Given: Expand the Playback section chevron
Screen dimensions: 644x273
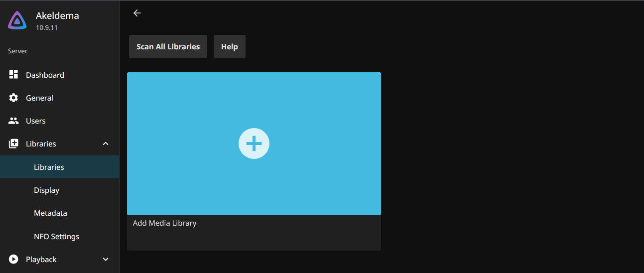Looking at the screenshot, I should click(105, 259).
